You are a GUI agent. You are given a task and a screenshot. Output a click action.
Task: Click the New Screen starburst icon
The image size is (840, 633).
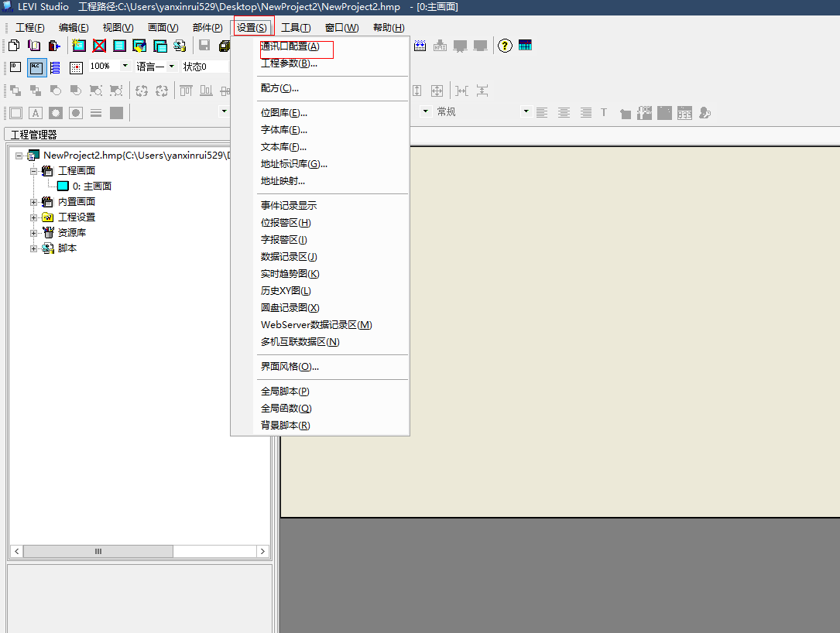point(79,46)
